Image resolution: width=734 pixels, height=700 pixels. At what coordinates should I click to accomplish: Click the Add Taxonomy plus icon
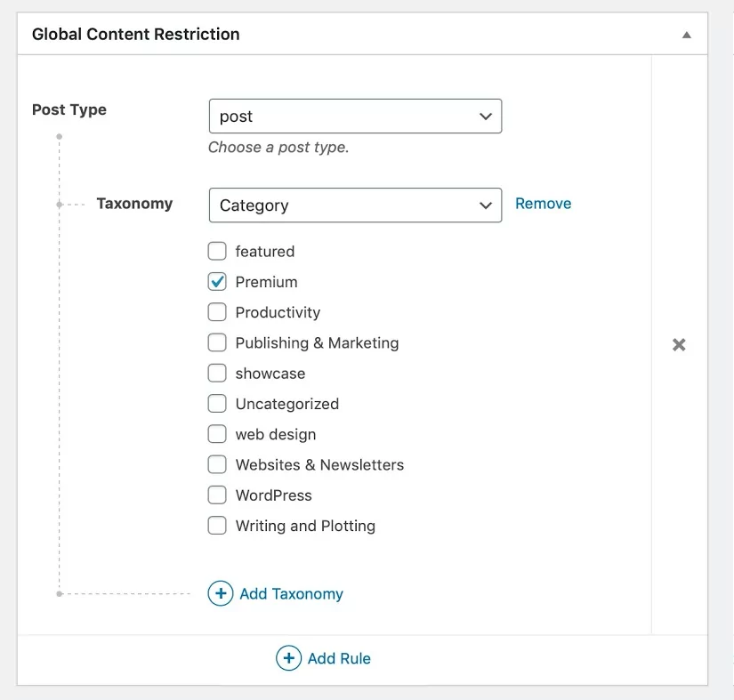point(221,593)
